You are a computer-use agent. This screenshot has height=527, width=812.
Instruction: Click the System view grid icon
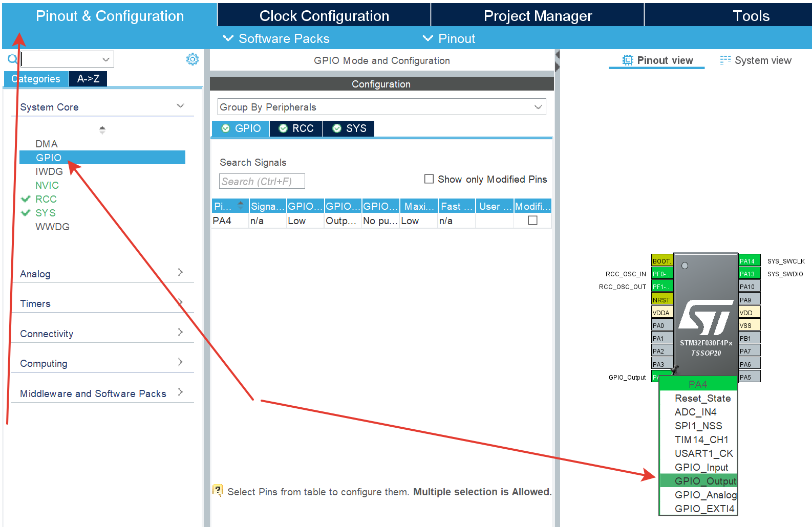725,60
